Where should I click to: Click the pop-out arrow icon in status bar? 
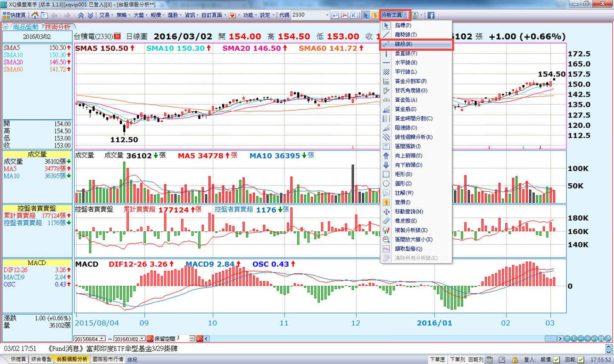(502, 360)
